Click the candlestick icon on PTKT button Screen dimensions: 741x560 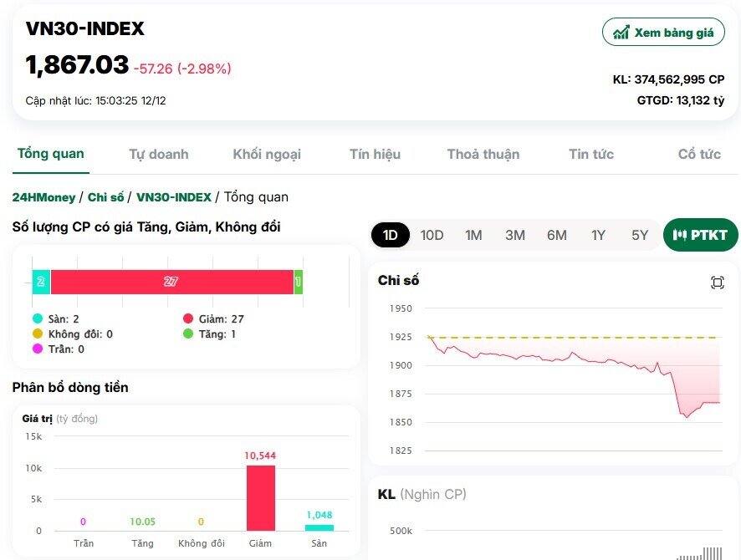tap(680, 235)
